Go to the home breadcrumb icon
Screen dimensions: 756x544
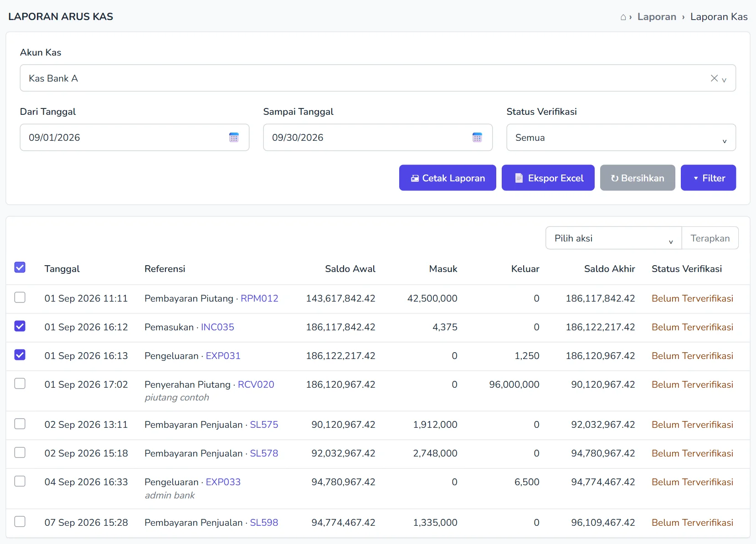click(x=623, y=17)
